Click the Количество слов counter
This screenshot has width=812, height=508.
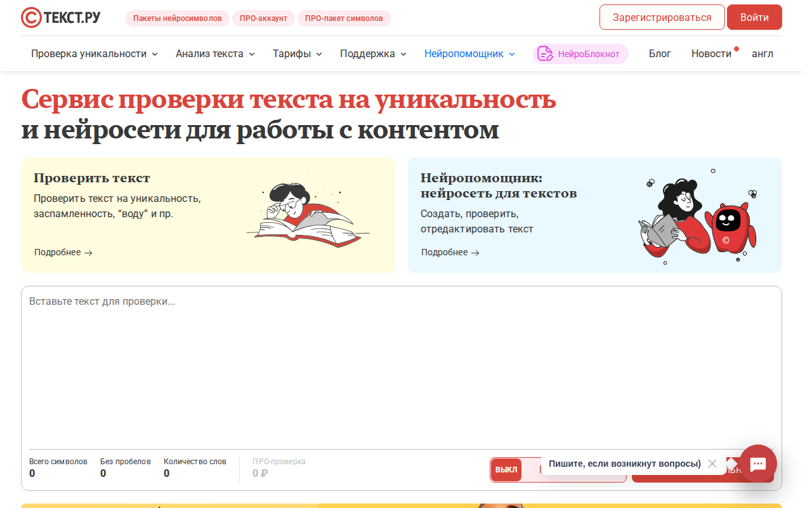195,468
